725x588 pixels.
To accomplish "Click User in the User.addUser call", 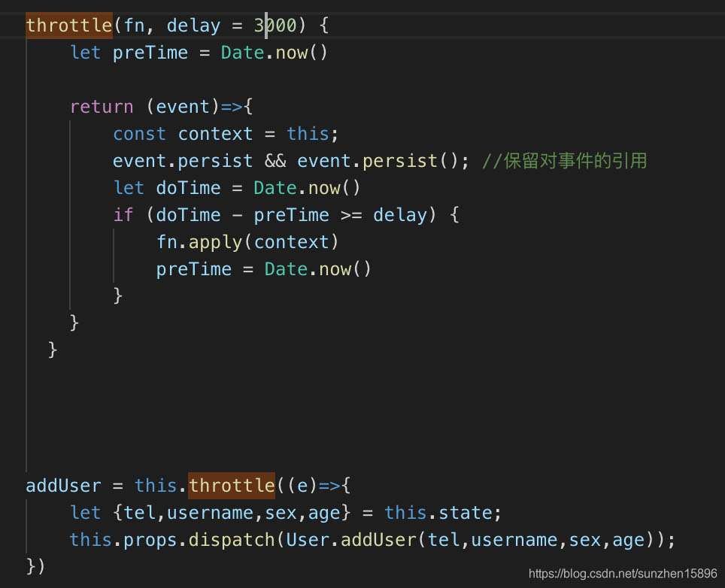I will (x=308, y=540).
